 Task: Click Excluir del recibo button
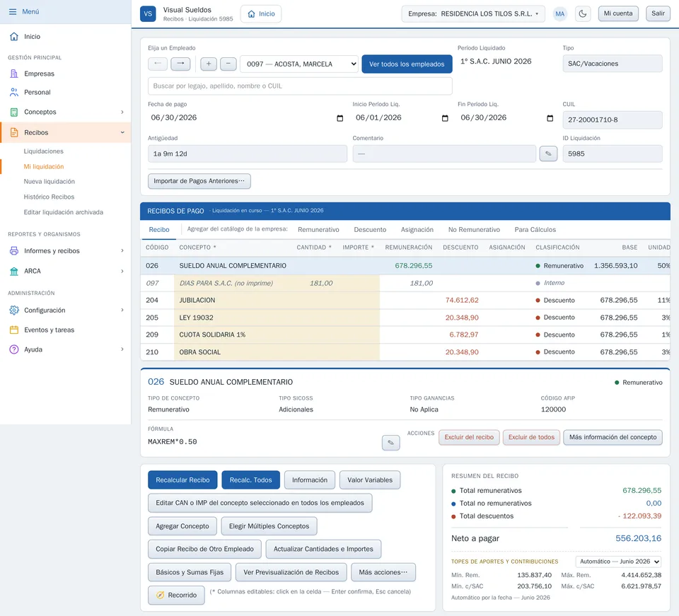pyautogui.click(x=469, y=437)
